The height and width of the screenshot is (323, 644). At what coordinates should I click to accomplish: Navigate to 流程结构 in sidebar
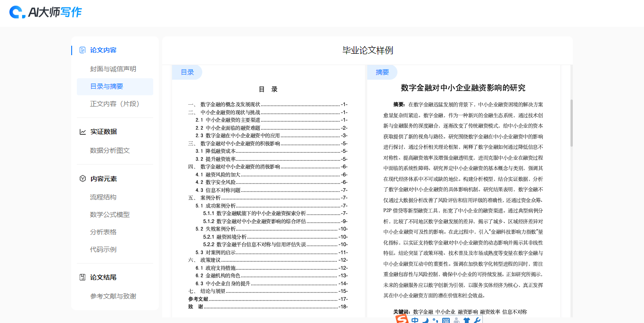point(103,197)
